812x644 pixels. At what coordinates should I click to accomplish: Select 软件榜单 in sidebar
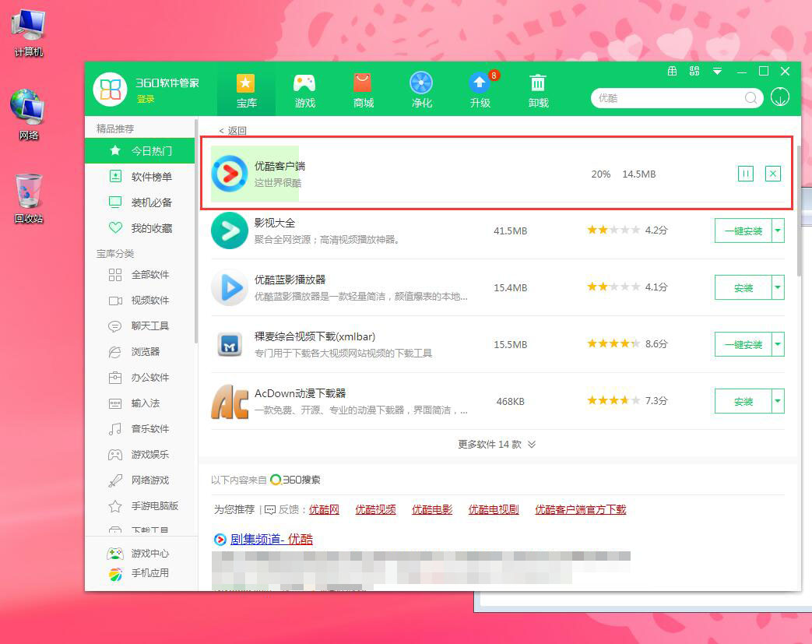click(140, 177)
